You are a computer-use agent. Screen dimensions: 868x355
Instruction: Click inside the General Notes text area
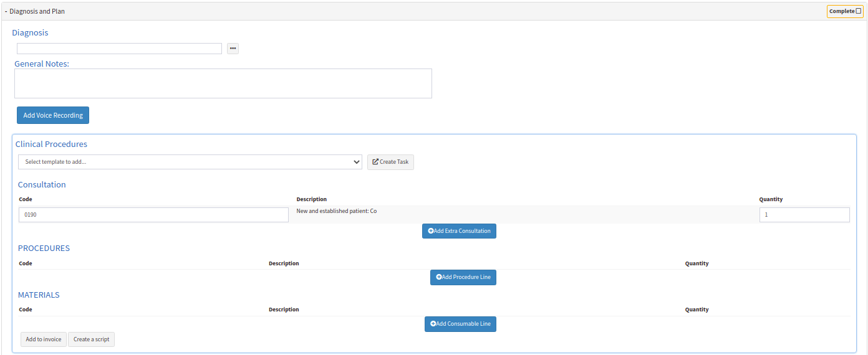[x=223, y=83]
